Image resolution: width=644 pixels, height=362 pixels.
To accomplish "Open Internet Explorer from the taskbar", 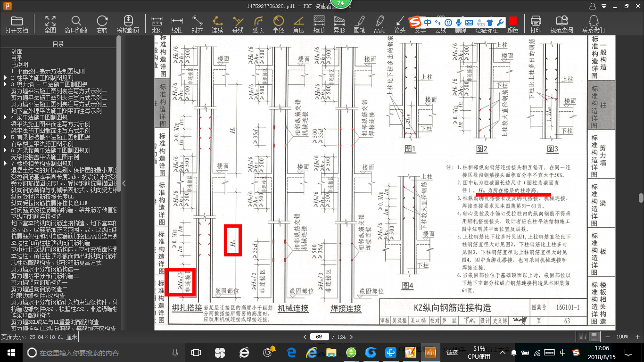I will coord(311,352).
